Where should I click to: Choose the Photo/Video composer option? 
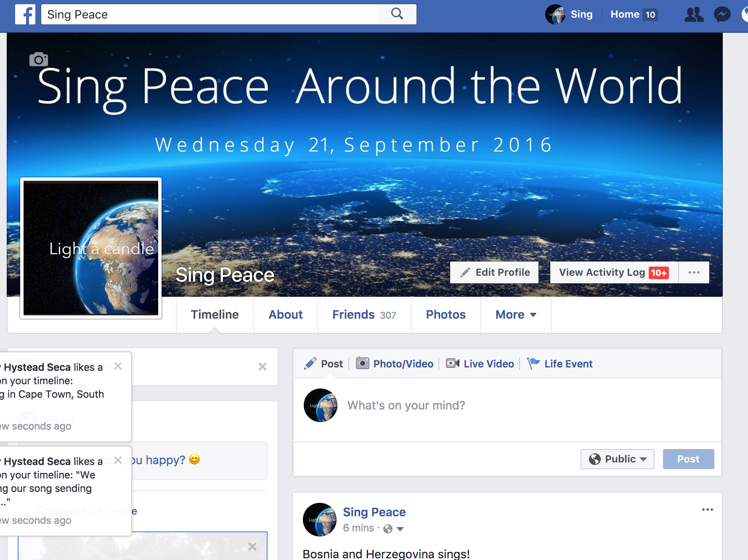tap(395, 364)
